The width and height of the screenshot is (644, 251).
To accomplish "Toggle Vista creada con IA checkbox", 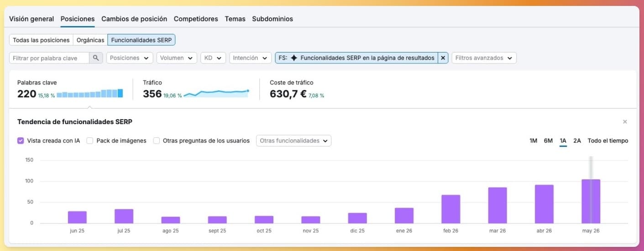I will pyautogui.click(x=21, y=141).
